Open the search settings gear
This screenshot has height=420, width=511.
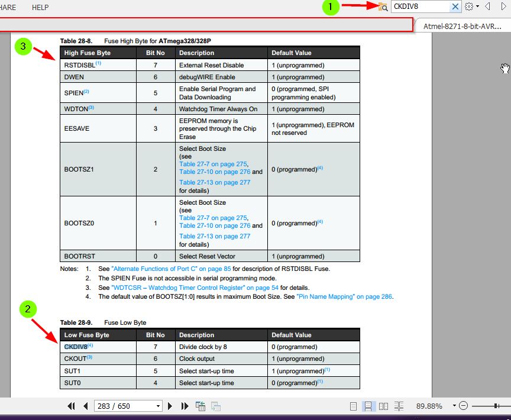pyautogui.click(x=469, y=7)
